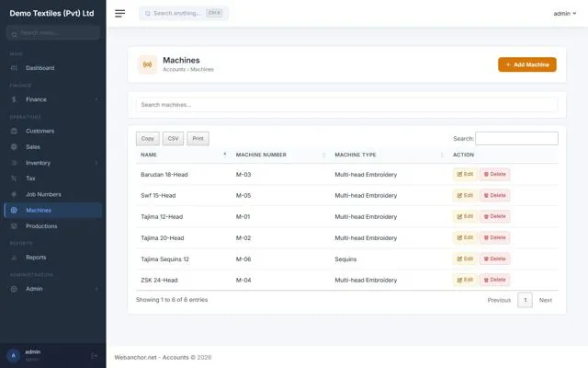Open the admin user dropdown
The image size is (588, 368).
click(x=565, y=14)
